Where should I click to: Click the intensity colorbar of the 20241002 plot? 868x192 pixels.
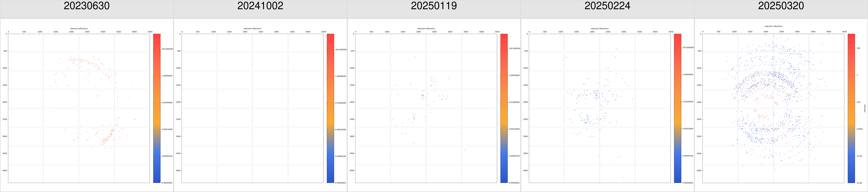330,108
